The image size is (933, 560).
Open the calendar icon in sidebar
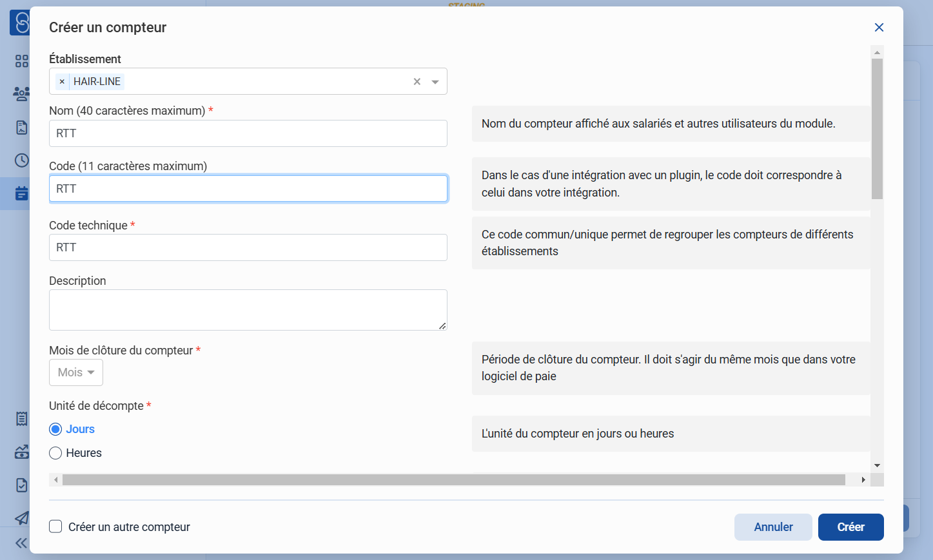[x=22, y=193]
